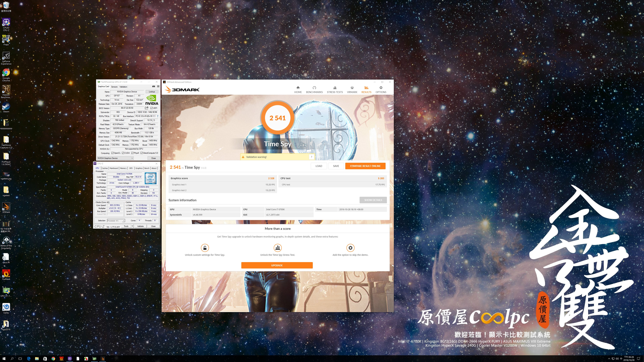Take a GPU-Z screenshot with camera icon
The width and height of the screenshot is (644, 362).
(153, 86)
